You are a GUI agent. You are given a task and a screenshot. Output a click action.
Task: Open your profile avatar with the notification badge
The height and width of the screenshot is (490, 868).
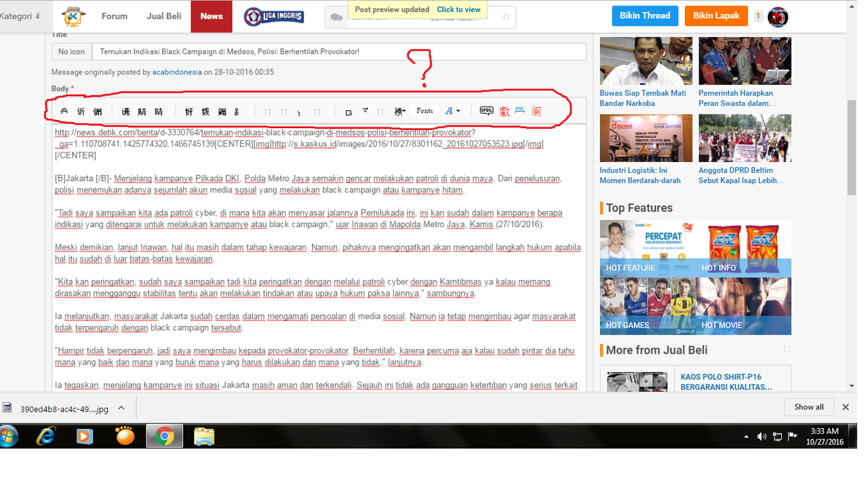click(x=778, y=16)
